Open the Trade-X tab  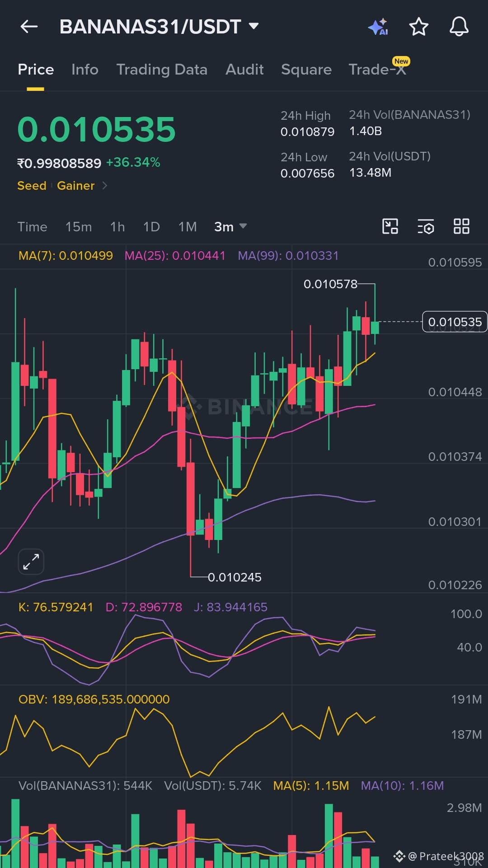[x=378, y=70]
